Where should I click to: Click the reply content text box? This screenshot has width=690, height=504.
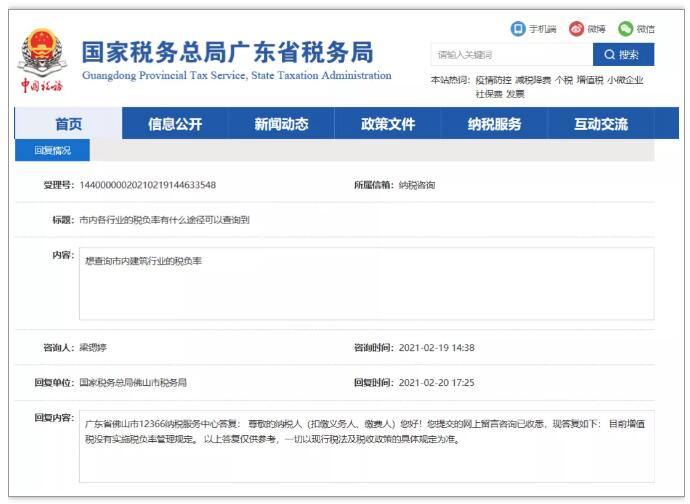coord(367,446)
